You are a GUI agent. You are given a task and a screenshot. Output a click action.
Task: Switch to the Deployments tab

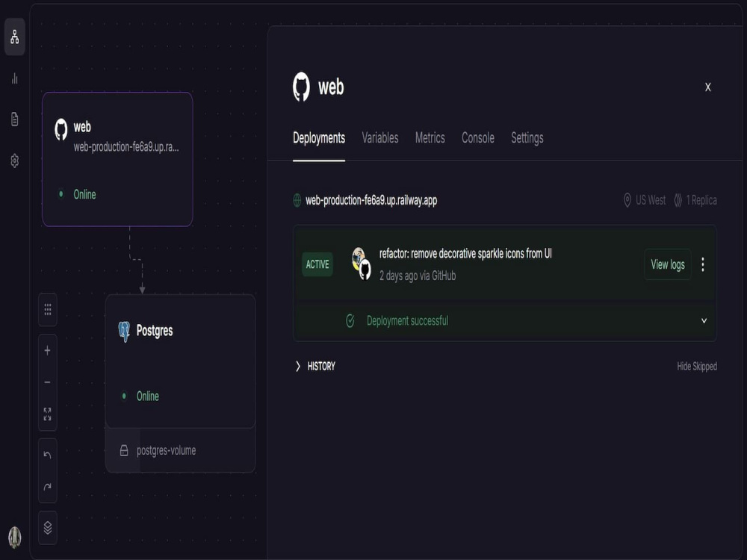[319, 138]
